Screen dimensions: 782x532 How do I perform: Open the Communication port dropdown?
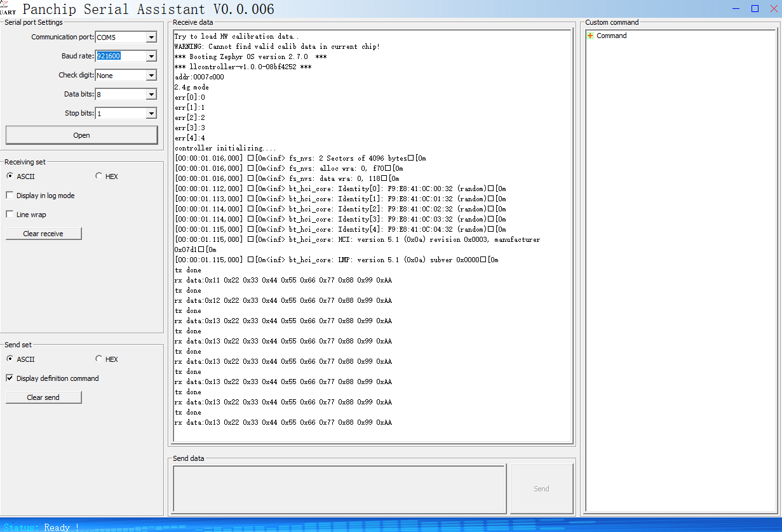[151, 37]
